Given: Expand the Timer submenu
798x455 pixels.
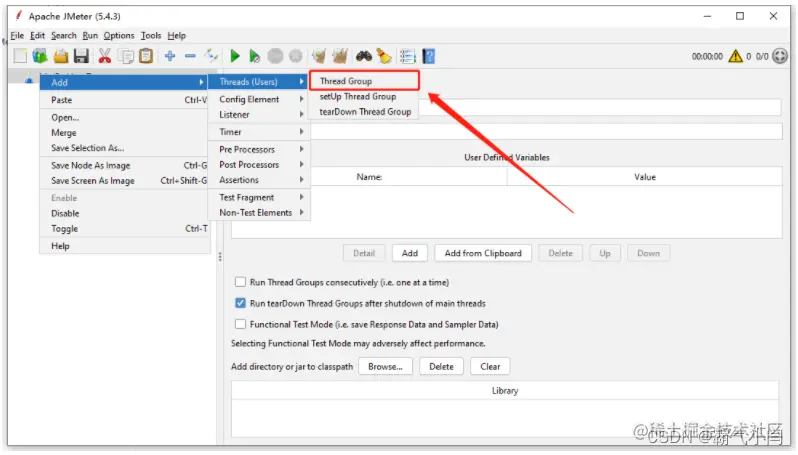Looking at the screenshot, I should 260,132.
